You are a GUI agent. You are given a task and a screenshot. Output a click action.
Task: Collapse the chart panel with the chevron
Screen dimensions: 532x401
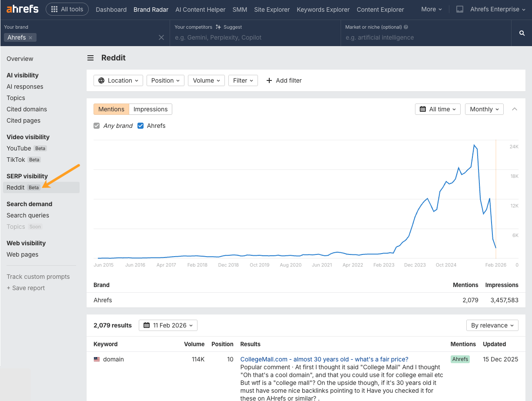tap(514, 109)
